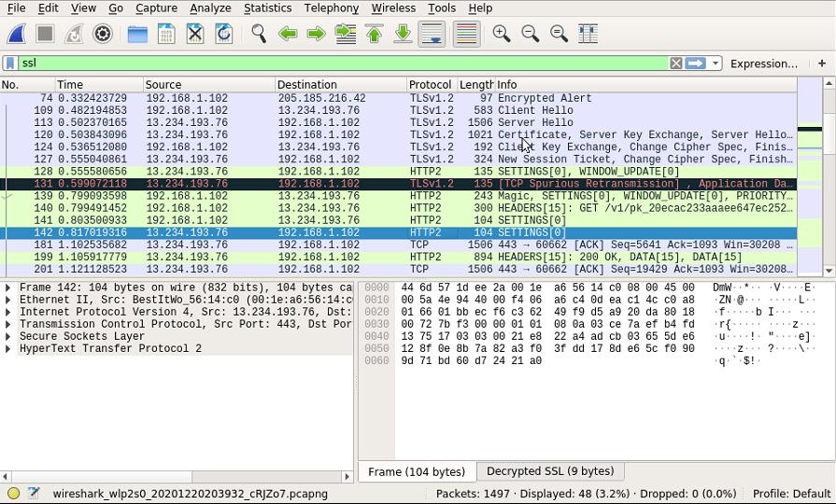The height and width of the screenshot is (504, 836).
Task: Open the capture options gear icon
Action: (x=103, y=34)
